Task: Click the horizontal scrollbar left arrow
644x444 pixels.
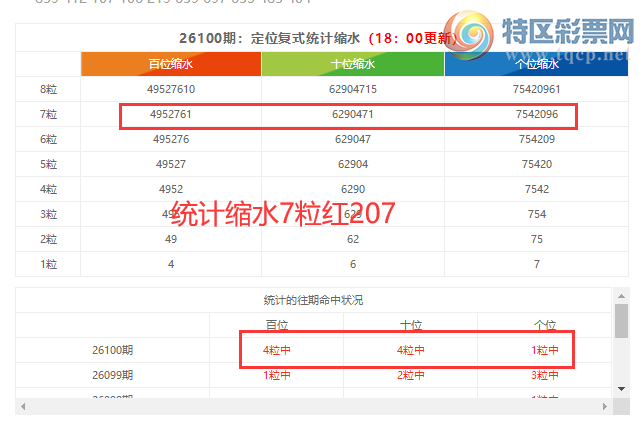Action: click(22, 406)
